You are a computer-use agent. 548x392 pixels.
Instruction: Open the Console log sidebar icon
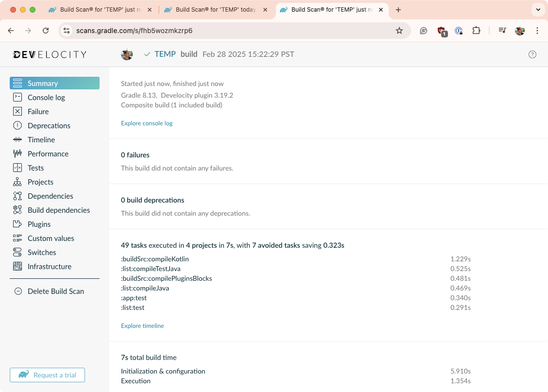click(x=17, y=98)
